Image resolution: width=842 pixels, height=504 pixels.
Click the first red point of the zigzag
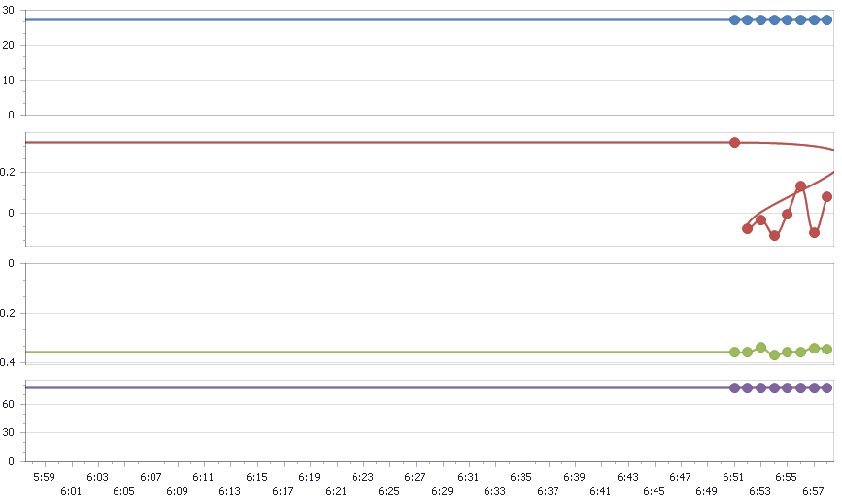pyautogui.click(x=747, y=228)
